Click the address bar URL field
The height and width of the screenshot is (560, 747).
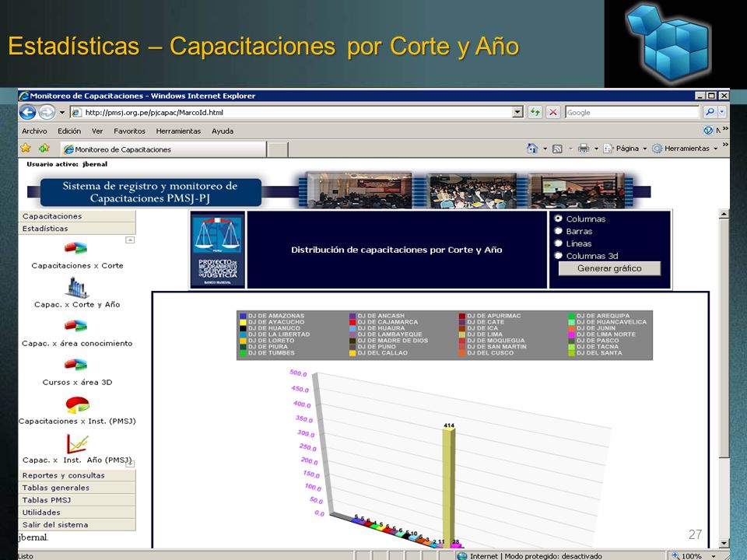tap(291, 112)
